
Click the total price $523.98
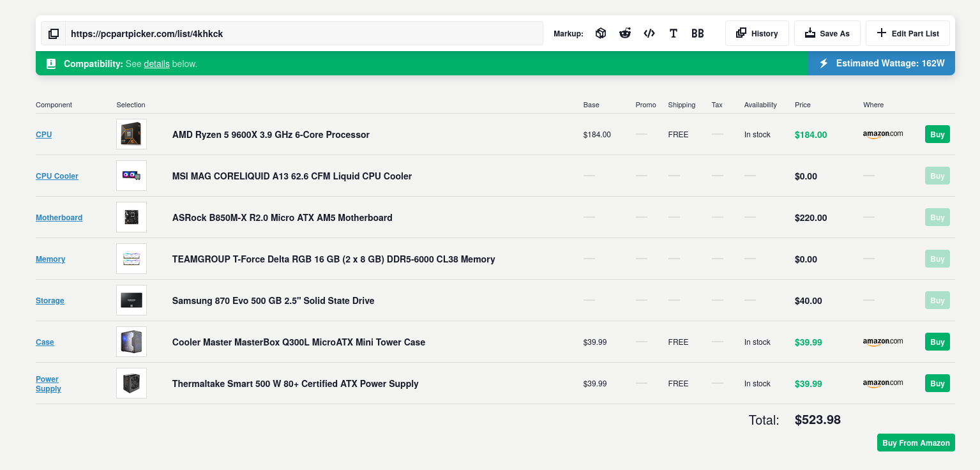pyautogui.click(x=818, y=420)
